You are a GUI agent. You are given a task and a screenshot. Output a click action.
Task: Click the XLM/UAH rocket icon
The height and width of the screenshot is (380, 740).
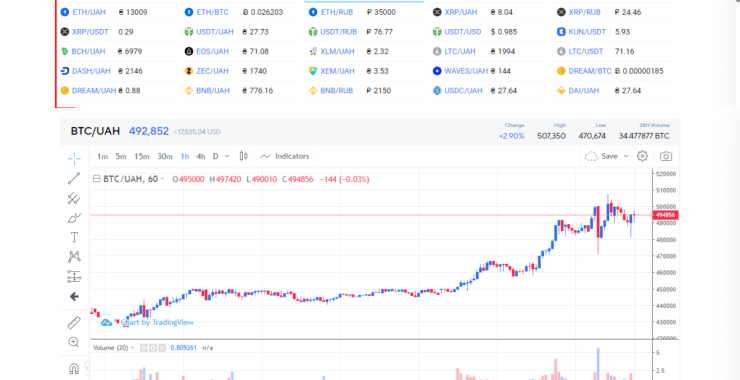pyautogui.click(x=312, y=51)
